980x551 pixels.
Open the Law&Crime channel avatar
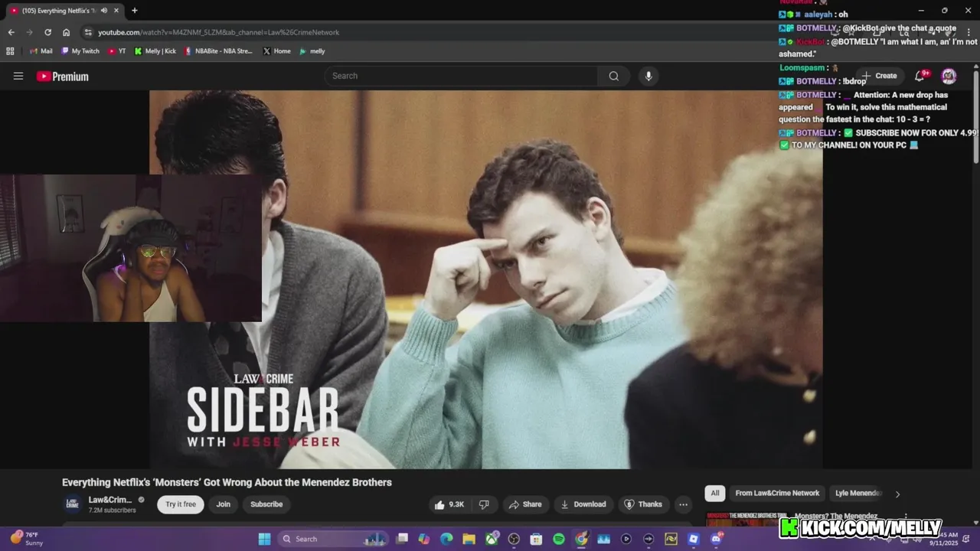pos(72,504)
